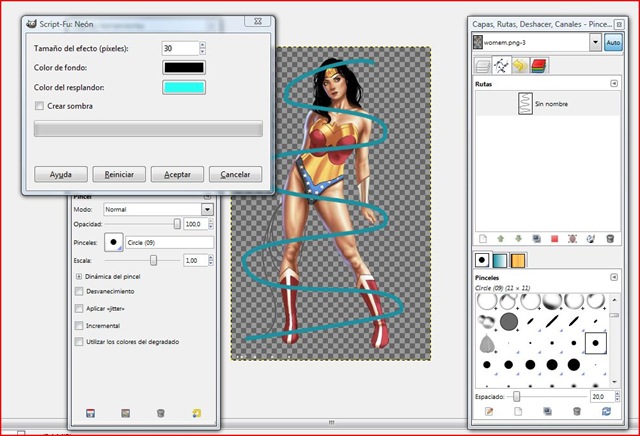This screenshot has width=640, height=436.
Task: Click the Edit brush icon
Action: click(489, 411)
